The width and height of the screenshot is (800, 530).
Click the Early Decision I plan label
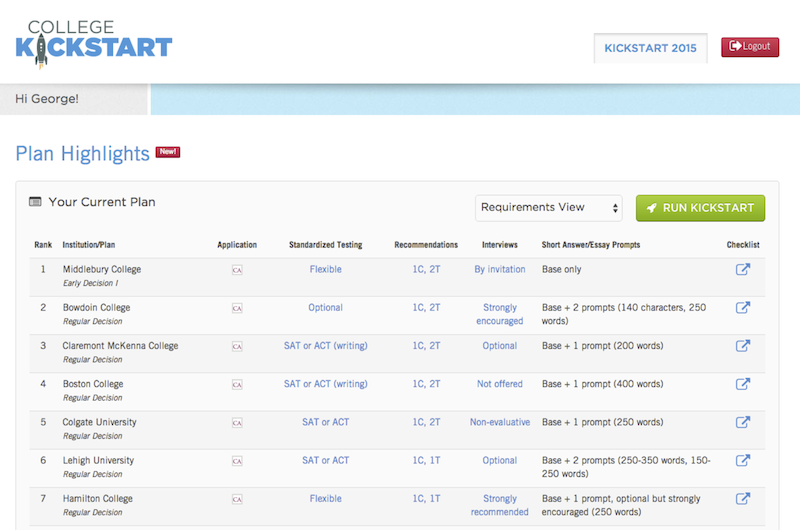[90, 283]
